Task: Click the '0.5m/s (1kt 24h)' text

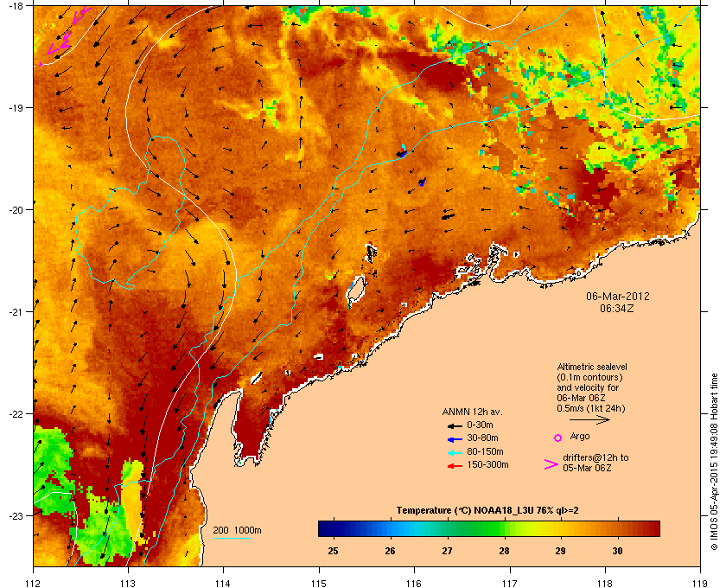Action: click(591, 409)
